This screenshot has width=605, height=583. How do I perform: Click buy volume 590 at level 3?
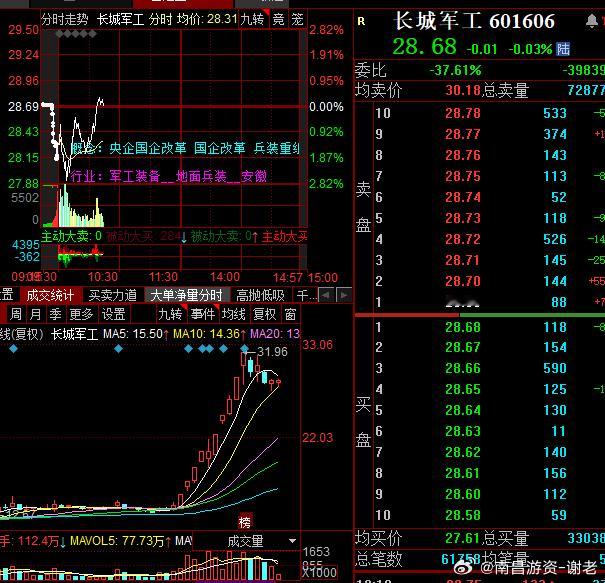[x=555, y=368]
